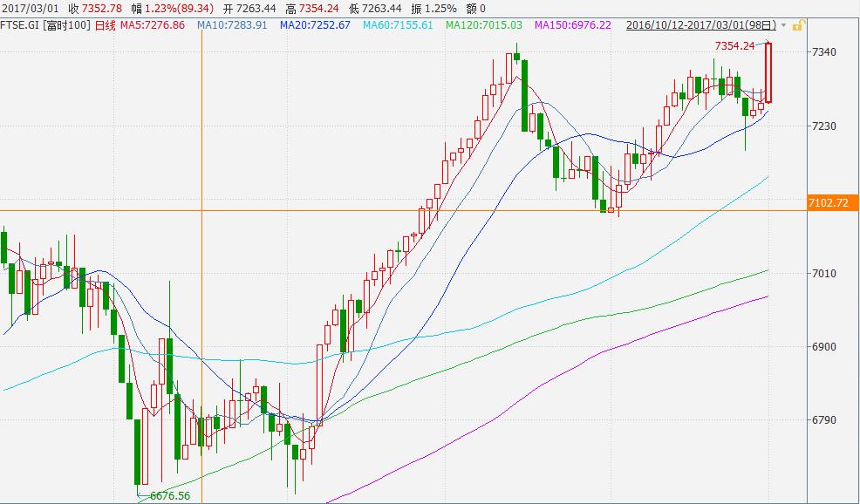Click the MA150:6976.22 indicator label
Viewport: 860px width, 504px height.
pos(572,25)
